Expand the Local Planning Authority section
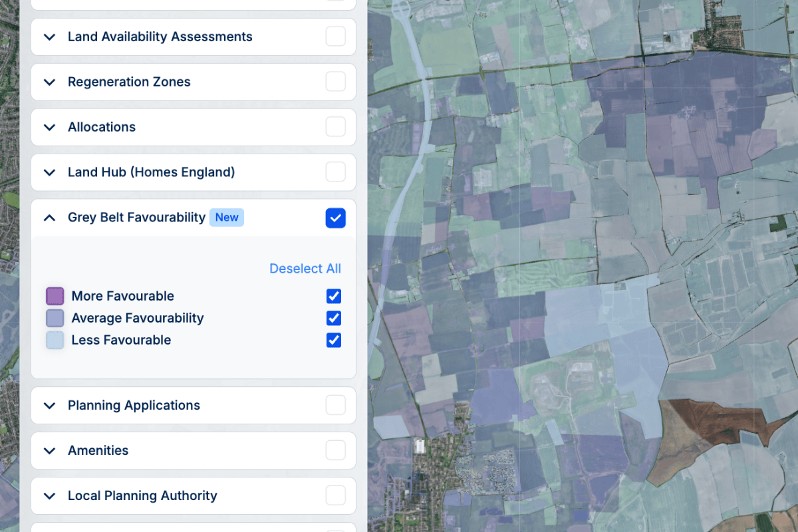 (49, 496)
